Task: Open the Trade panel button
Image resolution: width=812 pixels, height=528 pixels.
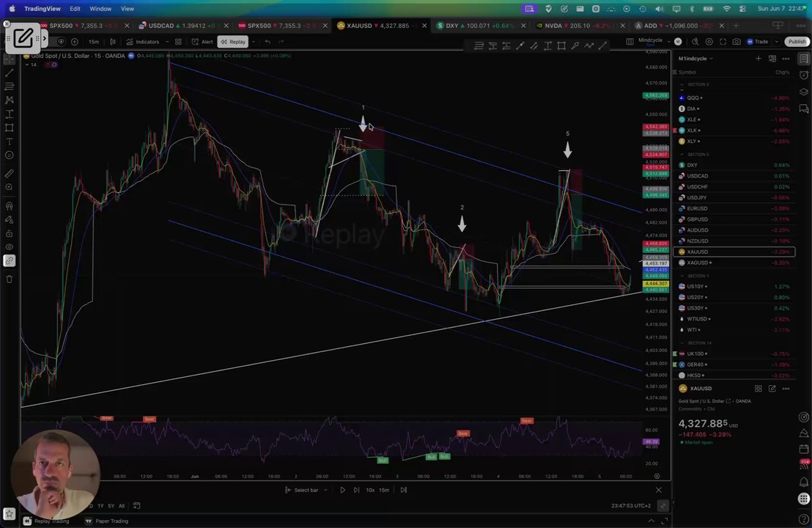Action: (758, 42)
